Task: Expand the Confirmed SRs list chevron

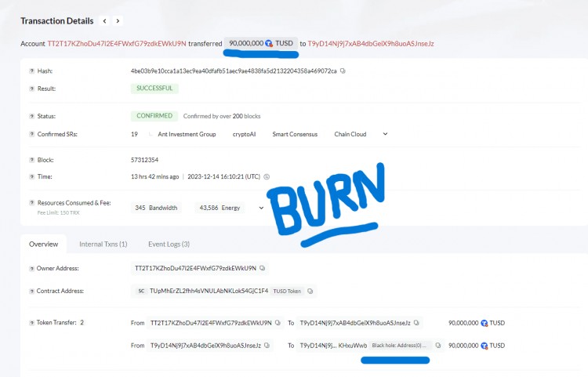Action: click(385, 134)
